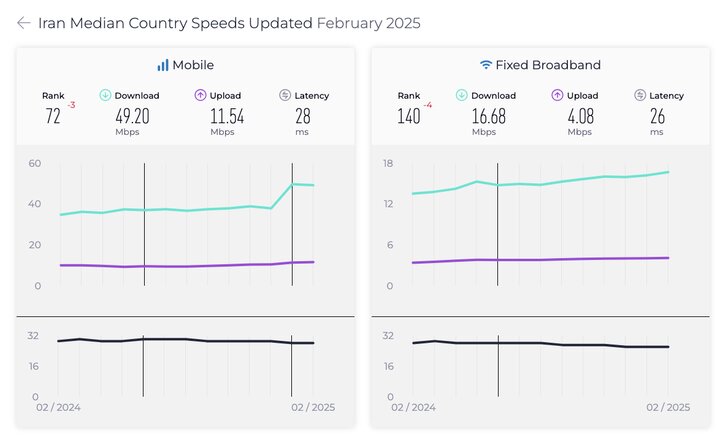Screen dimensions: 720x439
Task: Click the Mobile latency icon
Action: pyautogui.click(x=285, y=96)
